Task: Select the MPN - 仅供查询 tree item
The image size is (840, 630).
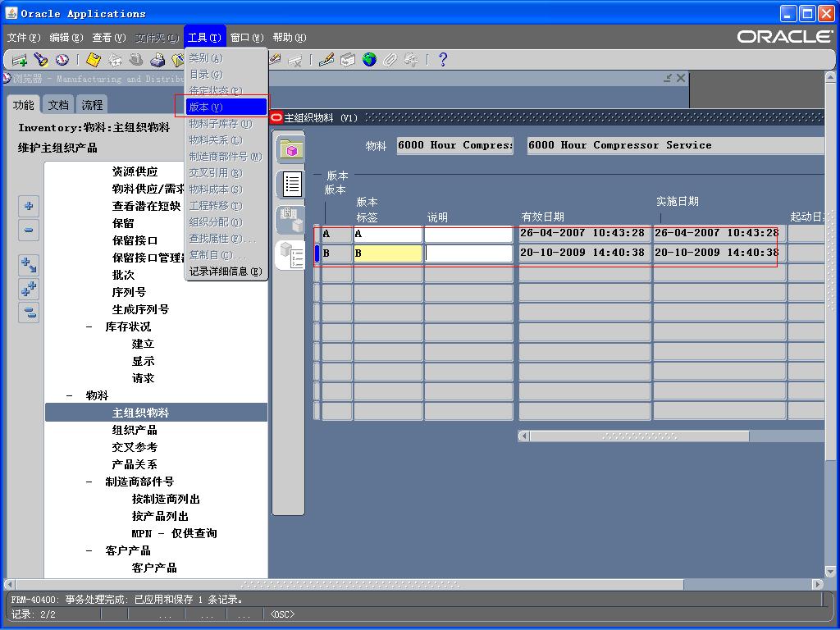Action: pos(174,533)
